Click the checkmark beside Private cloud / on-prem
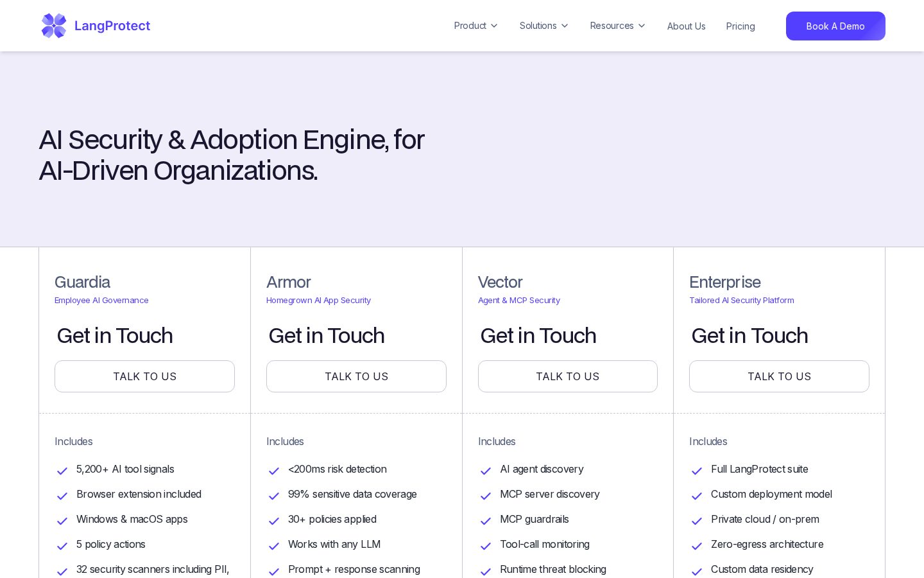 point(697,521)
